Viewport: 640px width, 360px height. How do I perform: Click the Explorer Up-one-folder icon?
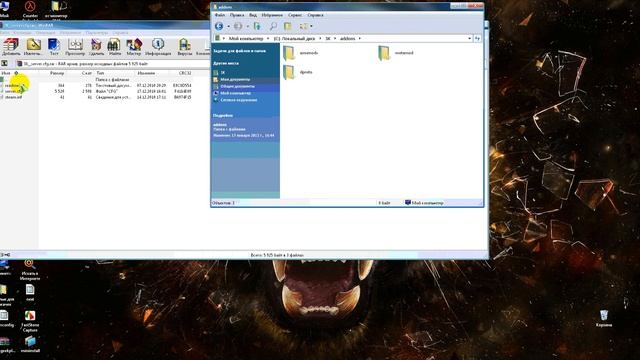click(257, 26)
